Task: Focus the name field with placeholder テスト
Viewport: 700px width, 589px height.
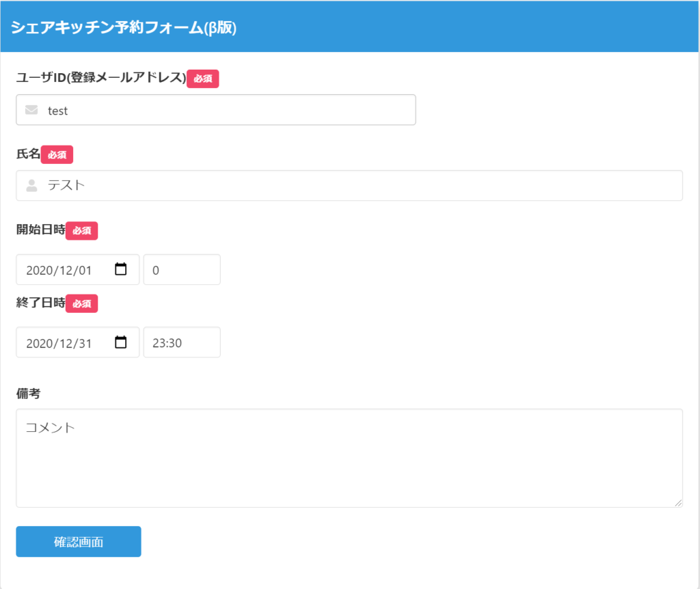Action: tap(349, 185)
